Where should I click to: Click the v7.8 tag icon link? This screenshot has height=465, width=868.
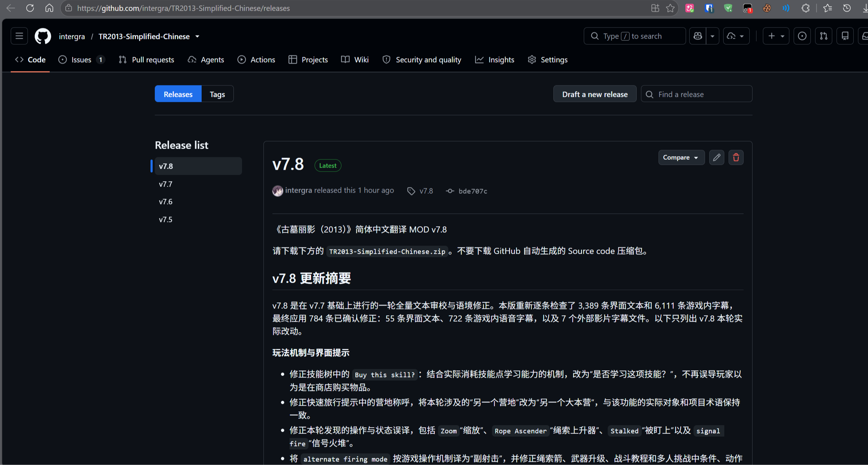(x=420, y=191)
